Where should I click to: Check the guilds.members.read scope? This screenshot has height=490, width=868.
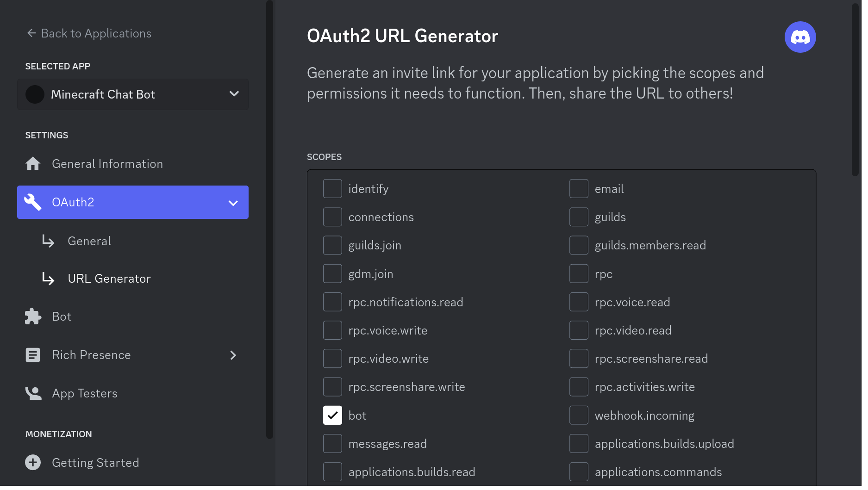click(579, 245)
